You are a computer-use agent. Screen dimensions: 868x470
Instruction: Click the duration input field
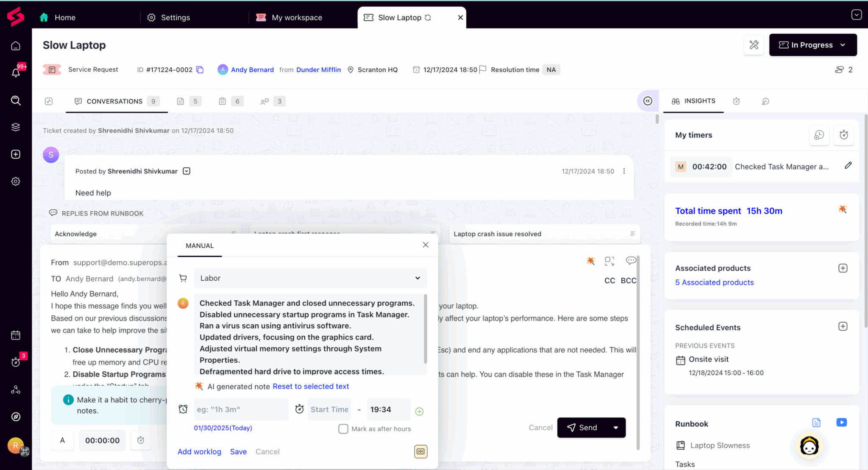click(x=241, y=409)
